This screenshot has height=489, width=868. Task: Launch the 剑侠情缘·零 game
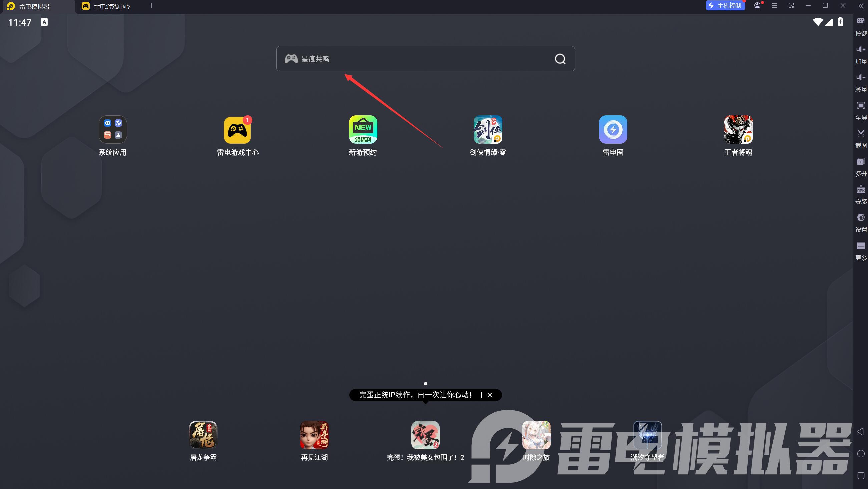coord(488,130)
